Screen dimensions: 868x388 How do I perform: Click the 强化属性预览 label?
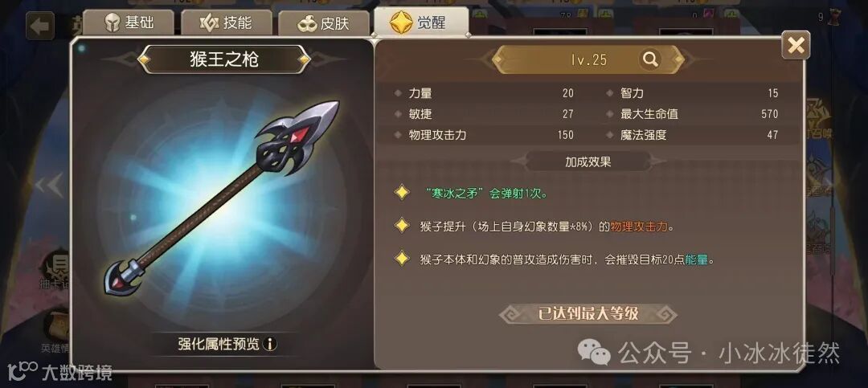pyautogui.click(x=218, y=345)
